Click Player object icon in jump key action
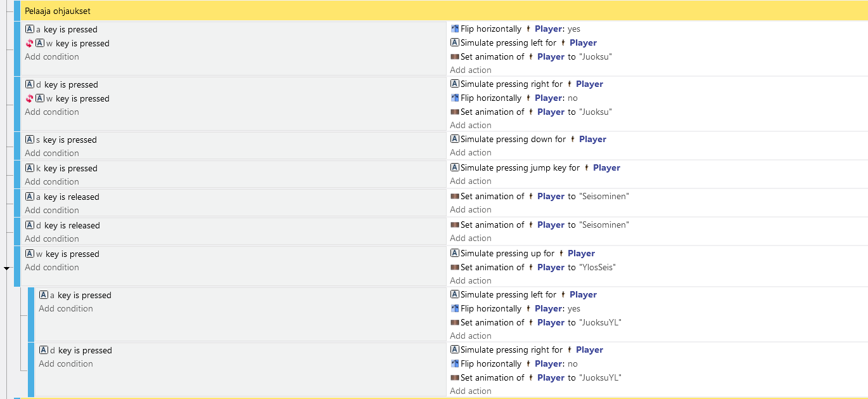 pos(587,167)
